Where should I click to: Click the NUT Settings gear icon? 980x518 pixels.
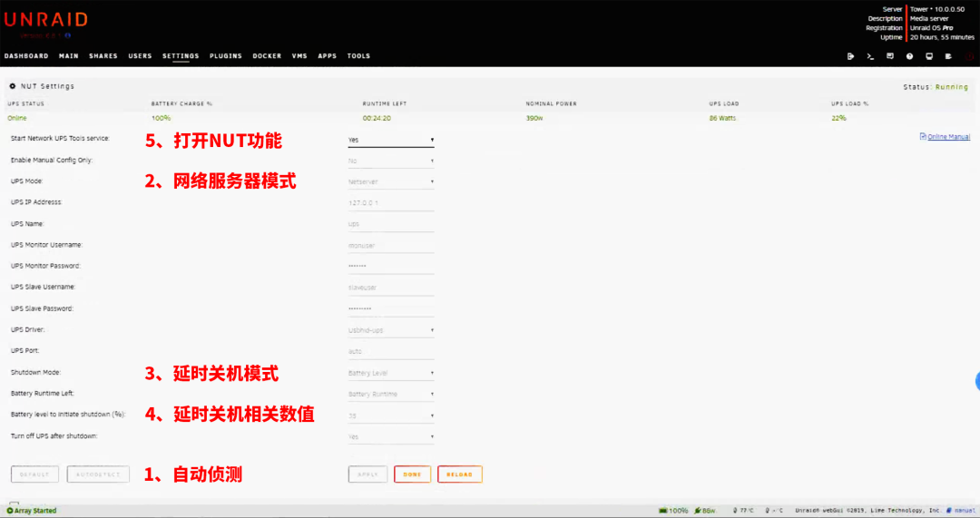[13, 86]
